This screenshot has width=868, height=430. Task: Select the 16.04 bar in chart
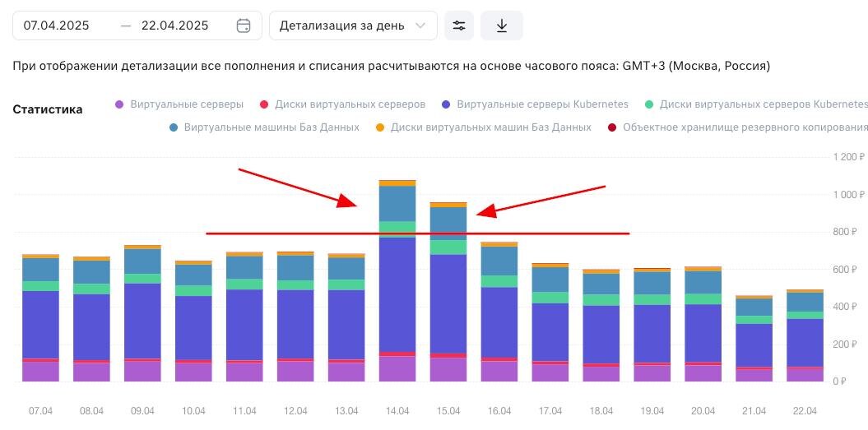point(499,312)
